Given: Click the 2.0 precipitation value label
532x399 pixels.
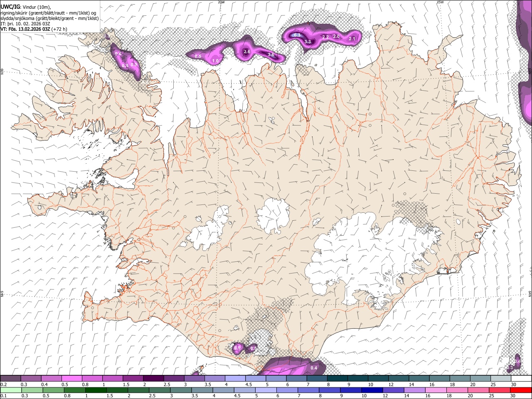Looking at the screenshot, I should coord(336,36).
